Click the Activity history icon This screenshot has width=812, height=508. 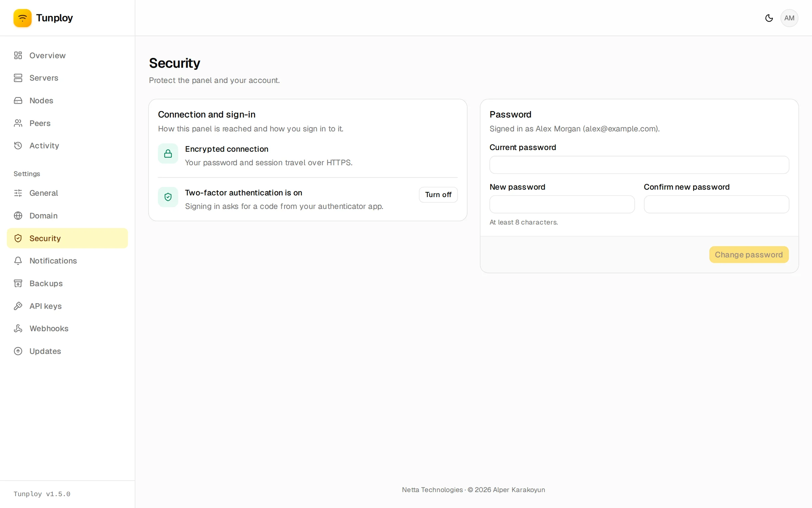18,146
